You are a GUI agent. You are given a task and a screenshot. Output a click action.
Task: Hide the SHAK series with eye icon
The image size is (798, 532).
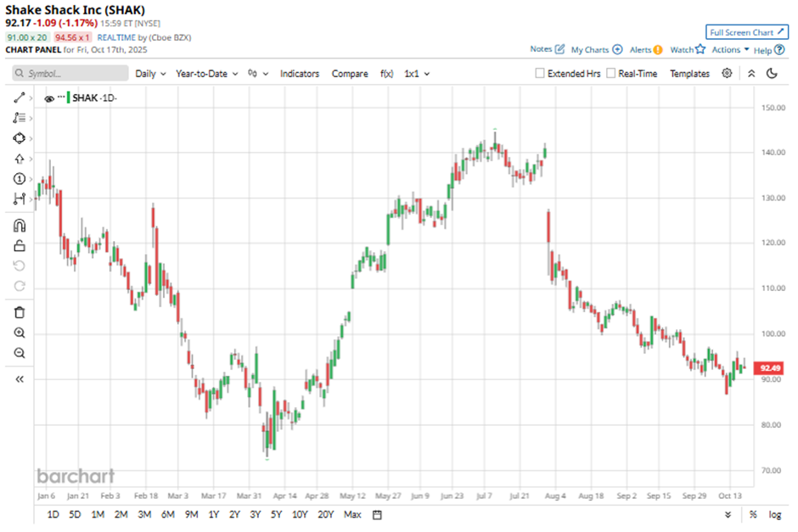pyautogui.click(x=49, y=98)
